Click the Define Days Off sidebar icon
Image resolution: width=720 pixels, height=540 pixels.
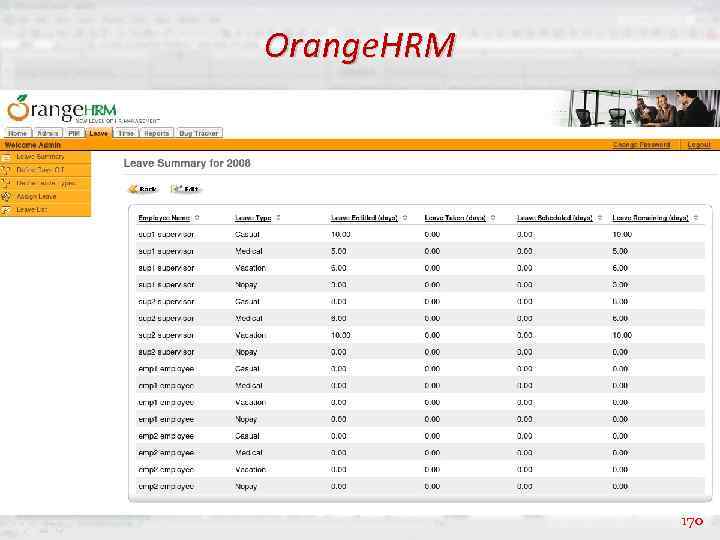(x=6, y=170)
